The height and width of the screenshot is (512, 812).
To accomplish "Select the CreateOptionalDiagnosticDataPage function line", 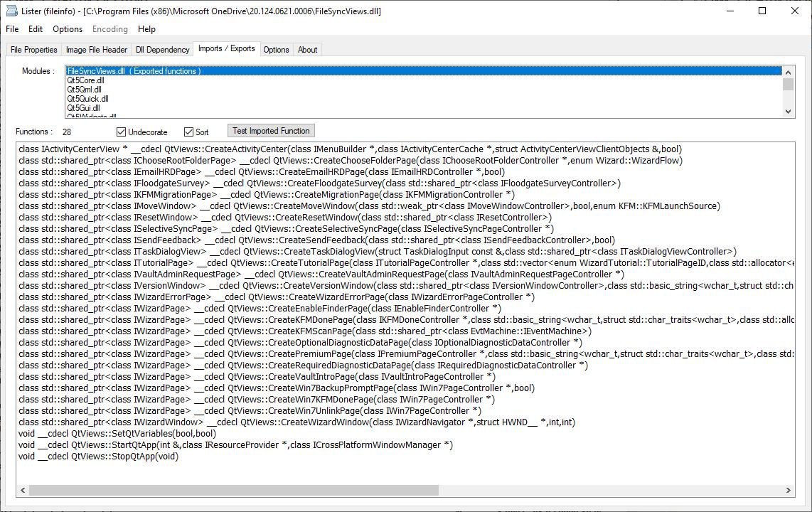I will point(300,343).
